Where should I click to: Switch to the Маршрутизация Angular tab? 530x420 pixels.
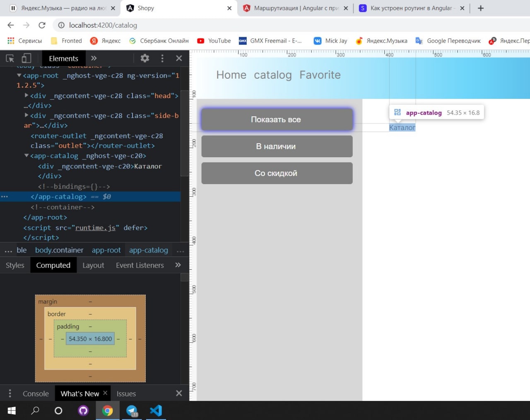pyautogui.click(x=296, y=8)
